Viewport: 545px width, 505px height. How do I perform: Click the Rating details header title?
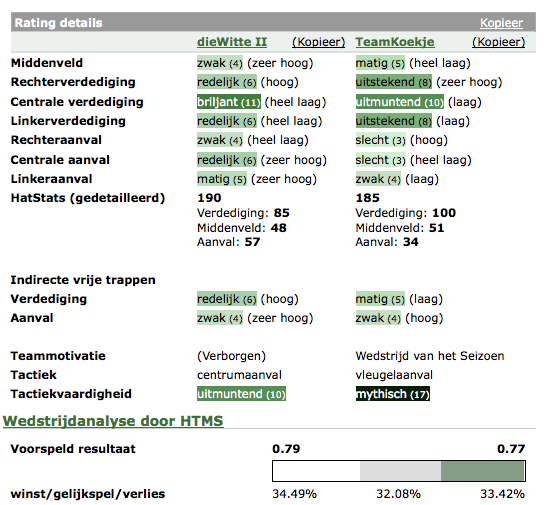tap(58, 23)
